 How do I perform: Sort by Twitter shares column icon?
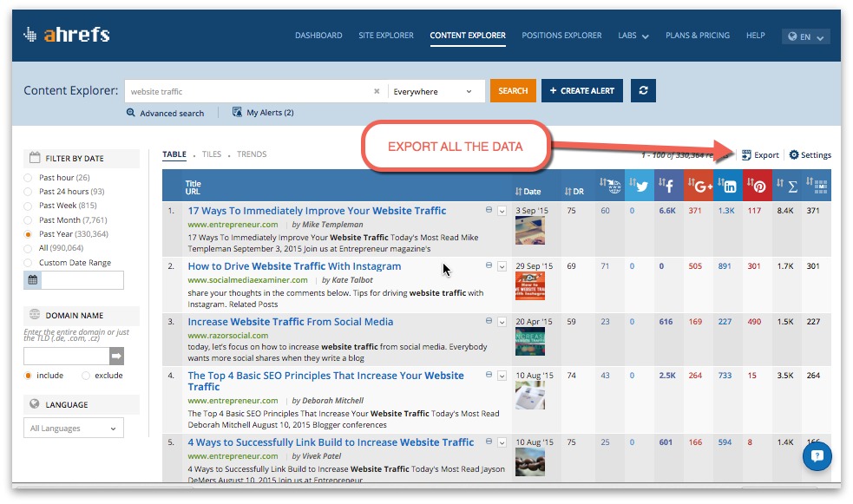coord(640,186)
